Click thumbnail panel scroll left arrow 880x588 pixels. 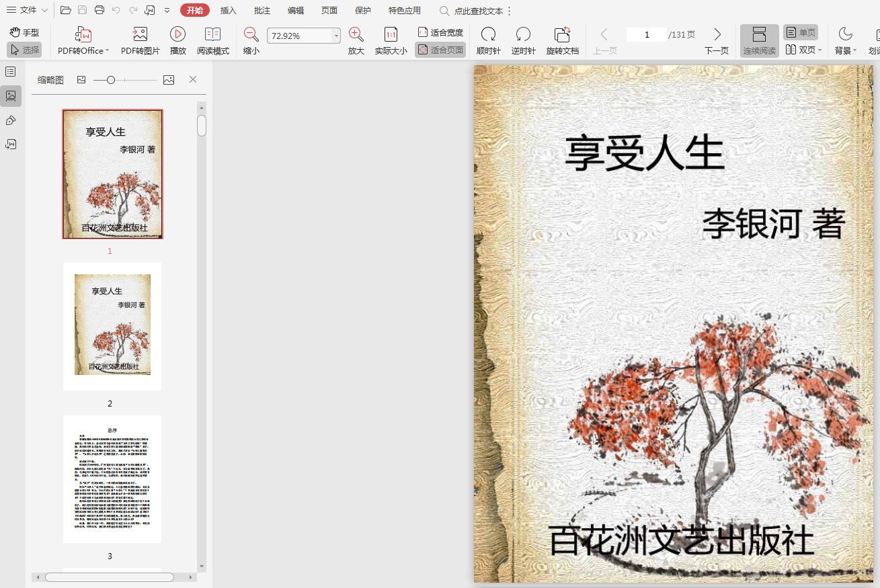[38, 577]
